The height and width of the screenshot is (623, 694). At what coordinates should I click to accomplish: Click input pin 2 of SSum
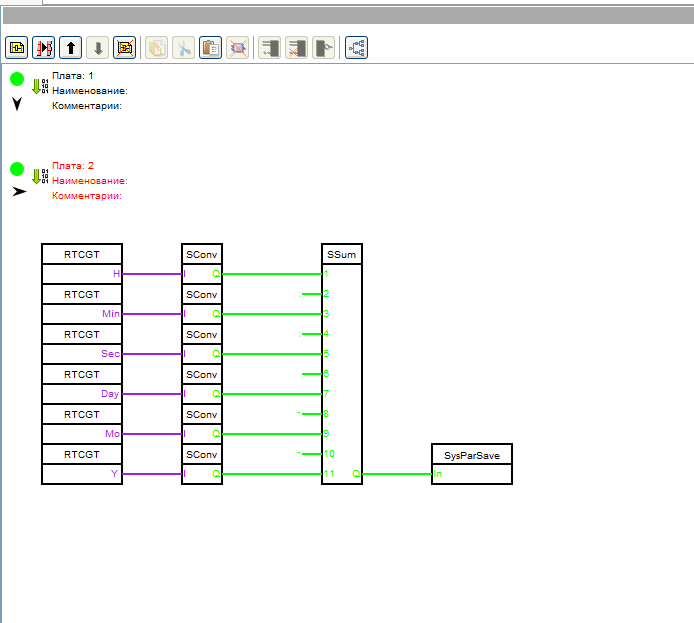tap(326, 293)
